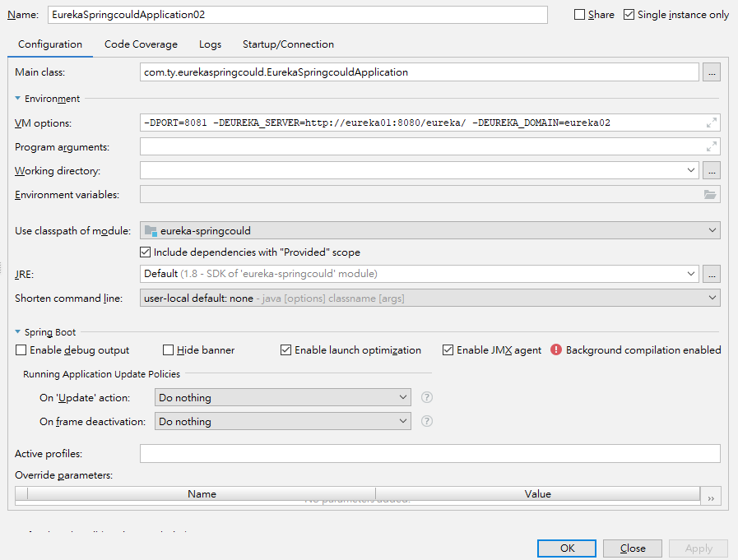Image resolution: width=738 pixels, height=560 pixels.
Task: Toggle Single instance only checkbox
Action: [629, 15]
